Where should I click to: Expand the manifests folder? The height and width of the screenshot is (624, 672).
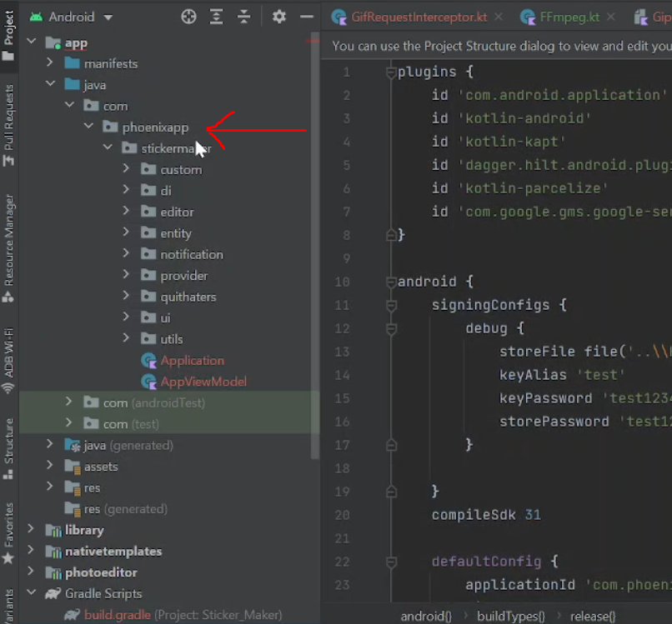[x=50, y=63]
